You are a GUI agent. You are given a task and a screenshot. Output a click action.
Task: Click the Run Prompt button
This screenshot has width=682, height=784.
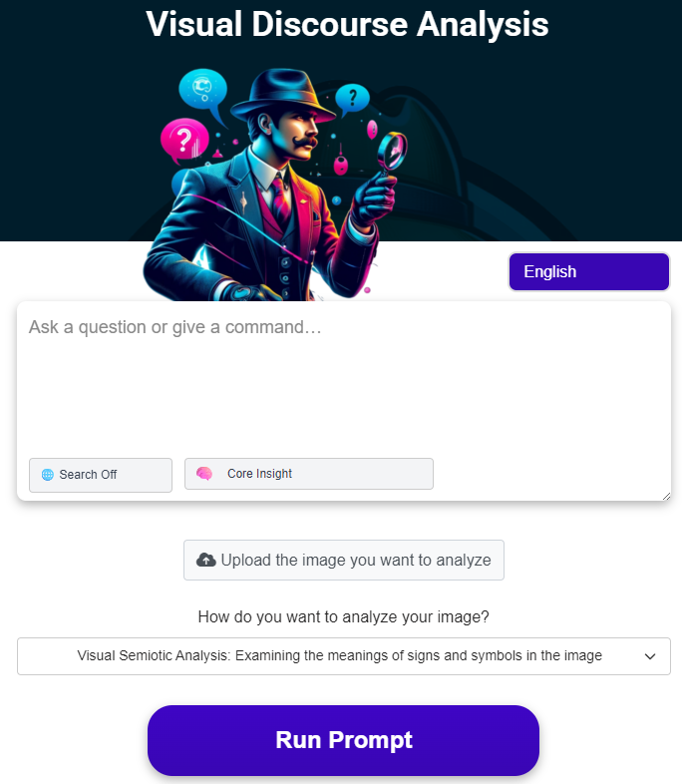click(x=343, y=740)
